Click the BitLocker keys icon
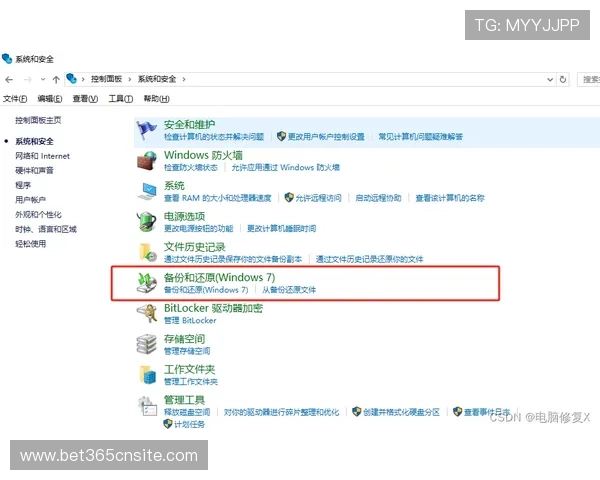The image size is (600, 480). [147, 313]
